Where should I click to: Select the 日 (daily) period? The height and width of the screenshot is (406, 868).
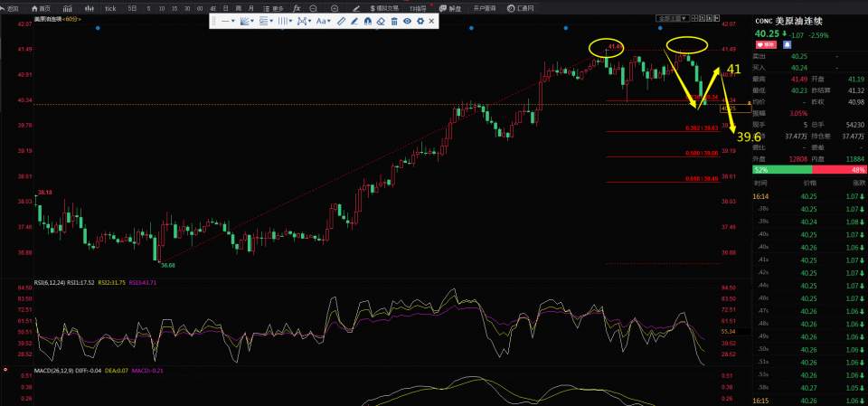tap(226, 9)
